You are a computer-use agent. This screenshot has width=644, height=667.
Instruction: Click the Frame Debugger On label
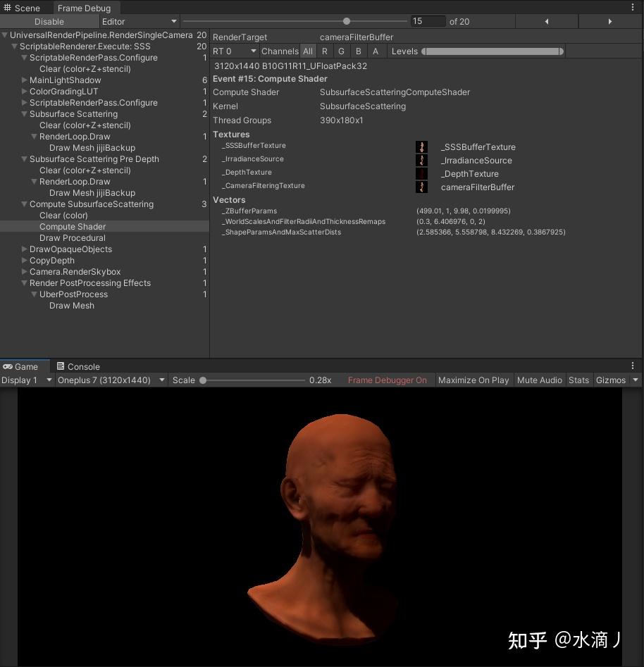click(387, 380)
